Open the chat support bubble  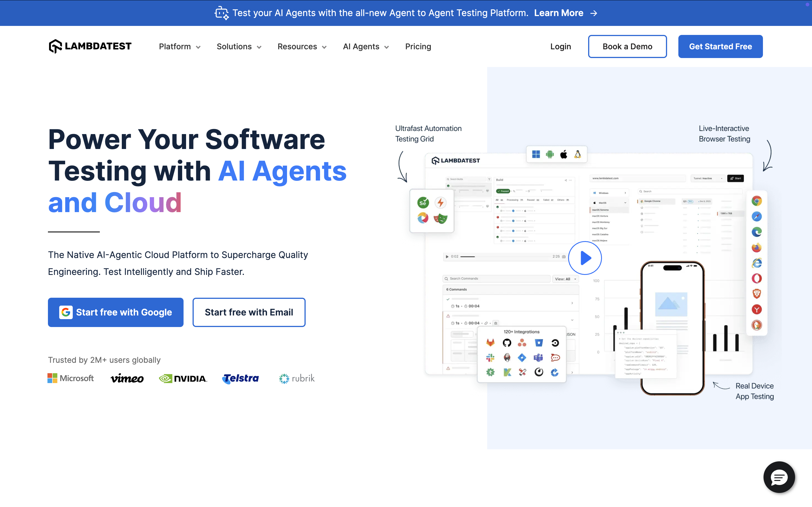779,477
